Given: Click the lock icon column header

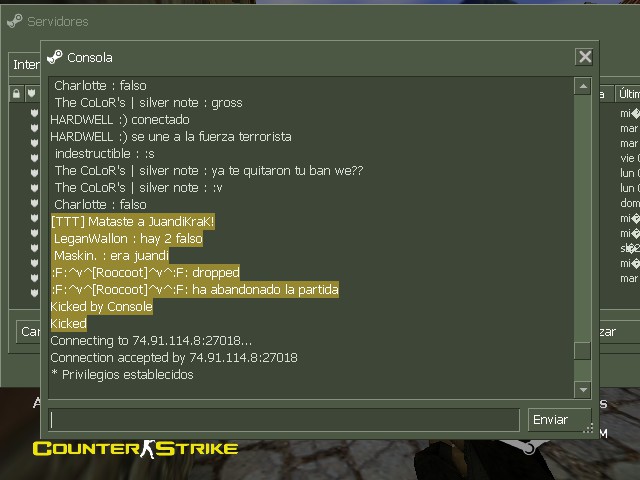Looking at the screenshot, I should (x=16, y=93).
